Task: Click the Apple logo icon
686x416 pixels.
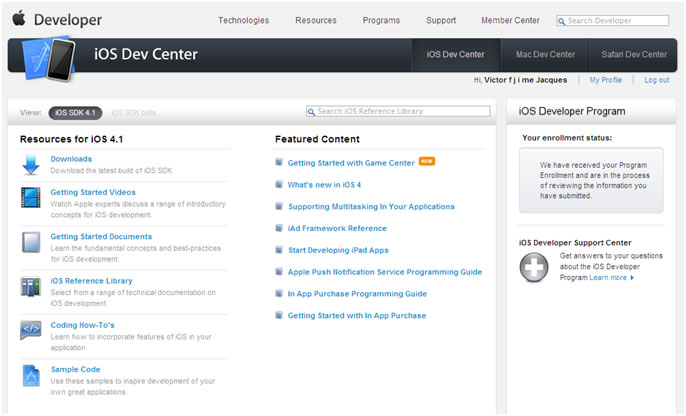Action: coord(19,19)
